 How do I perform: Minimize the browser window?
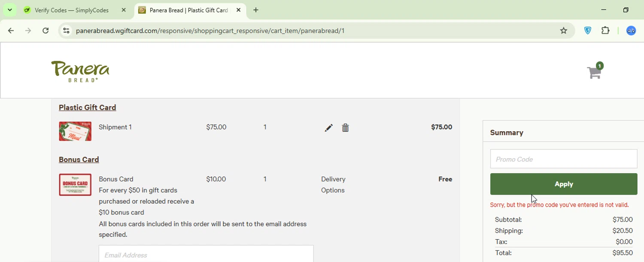tap(604, 10)
